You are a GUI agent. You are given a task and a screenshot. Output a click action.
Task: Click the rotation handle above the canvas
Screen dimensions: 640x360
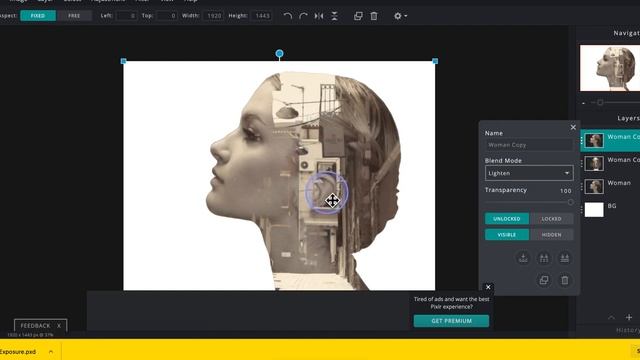click(279, 53)
